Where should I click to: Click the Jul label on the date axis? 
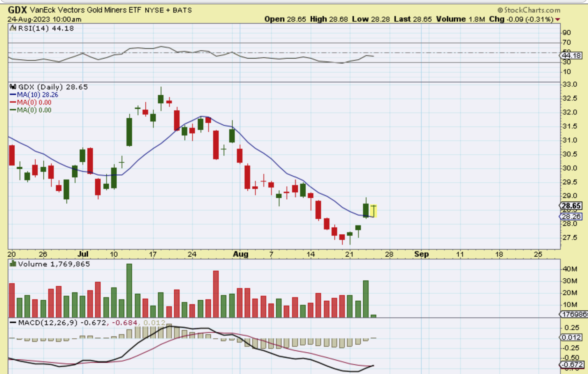83,254
